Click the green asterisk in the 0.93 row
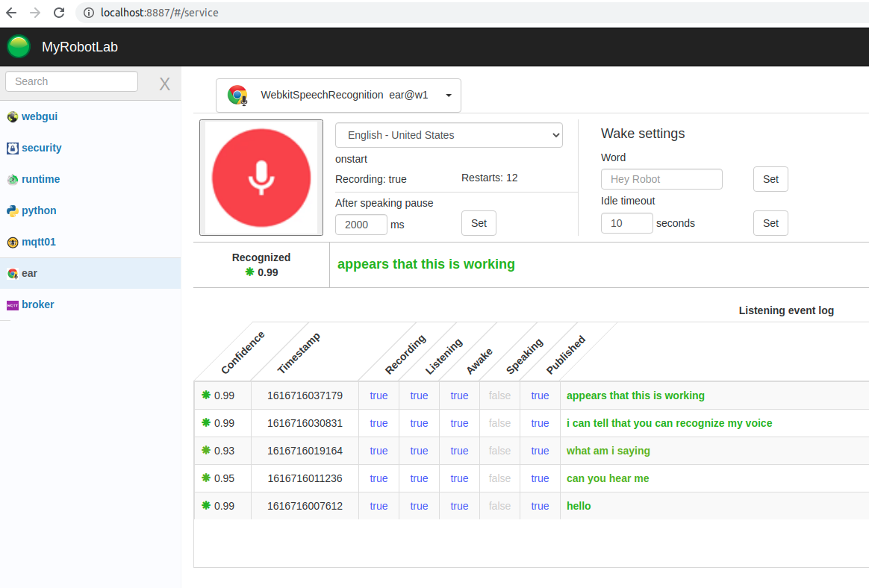The image size is (869, 588). [x=206, y=450]
